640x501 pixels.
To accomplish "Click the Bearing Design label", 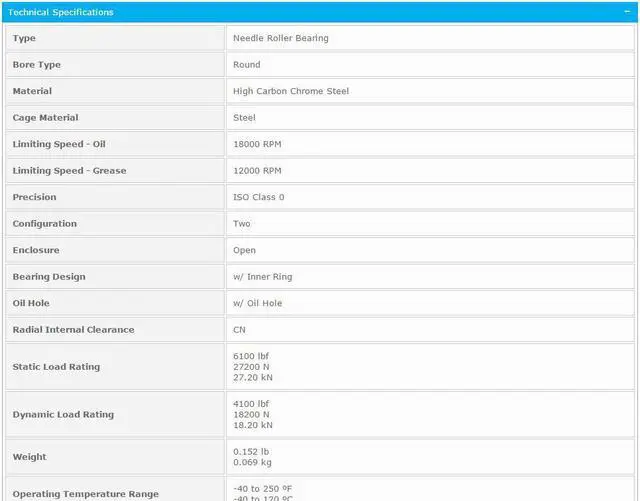I will [x=49, y=277].
